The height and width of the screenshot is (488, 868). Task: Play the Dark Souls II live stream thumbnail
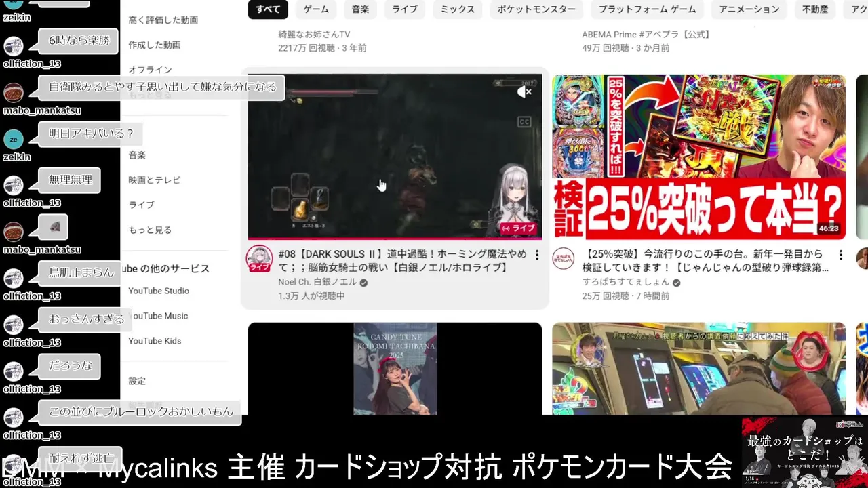coord(395,157)
